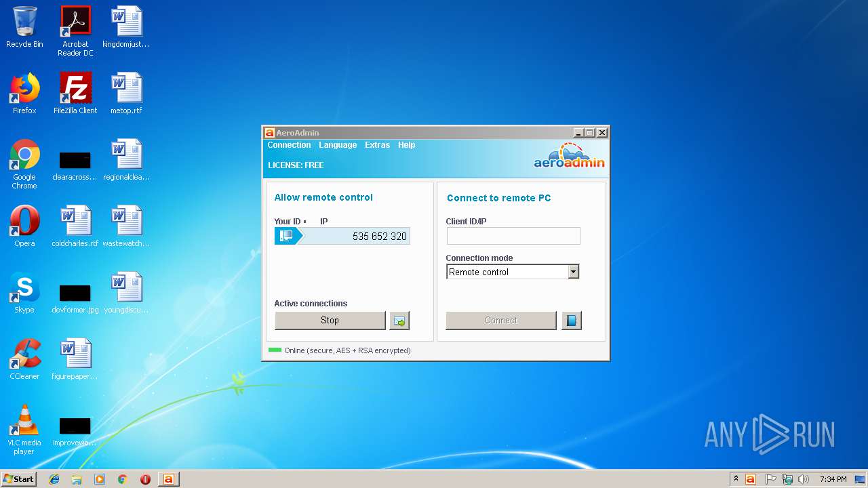868x488 pixels.
Task: Select the devformer.jpg desktop file
Action: [75, 298]
